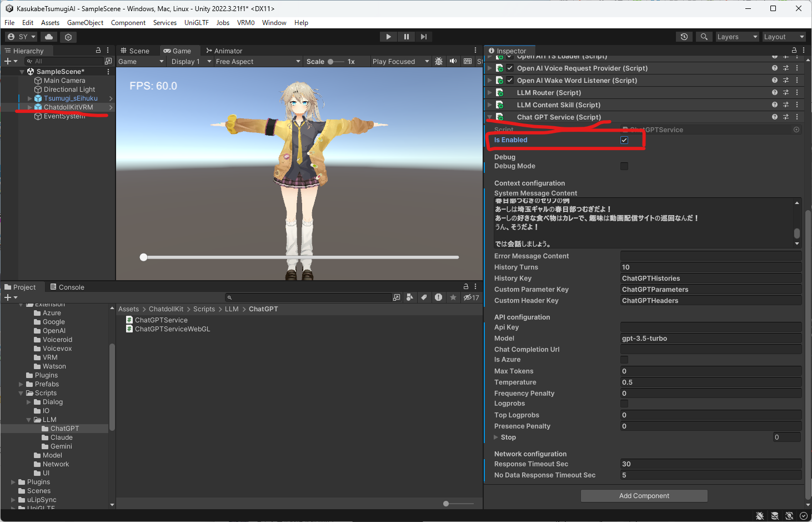The width and height of the screenshot is (812, 522).
Task: Toggle Project favorites star icon
Action: [x=453, y=297]
